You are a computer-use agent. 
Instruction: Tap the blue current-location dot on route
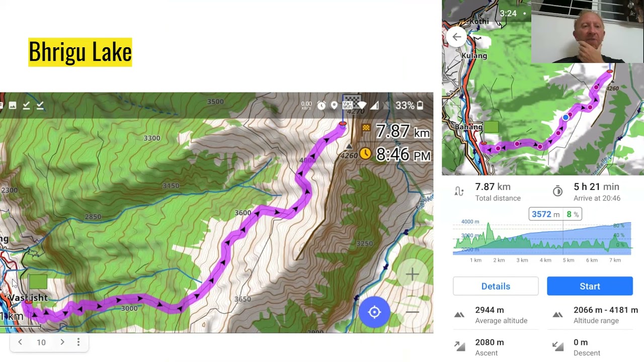[x=566, y=117]
